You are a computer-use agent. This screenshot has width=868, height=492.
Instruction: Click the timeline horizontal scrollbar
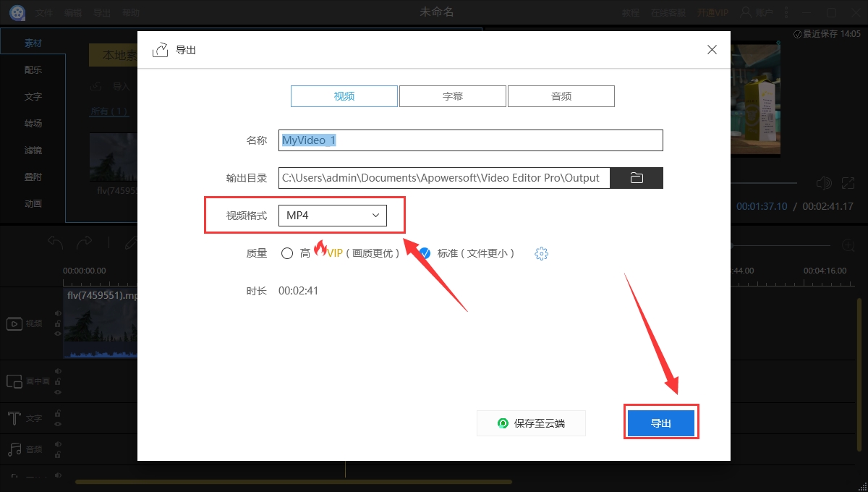293,482
